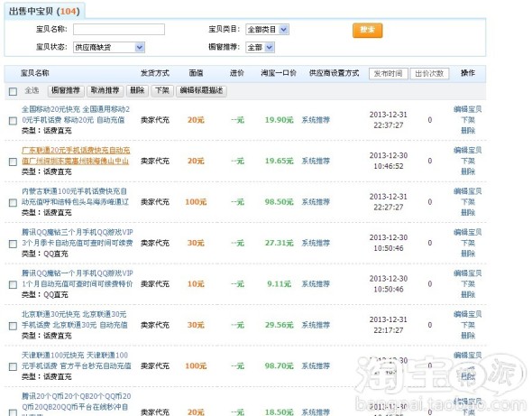Click 编辑宝贝 for 北京联通30元 row
Screen dimensions: 532x416
(468, 314)
